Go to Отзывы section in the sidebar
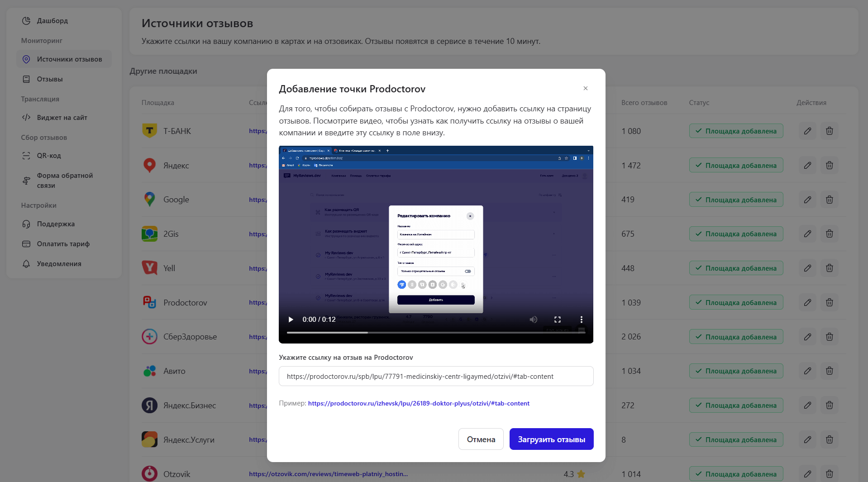The height and width of the screenshot is (482, 868). (50, 79)
